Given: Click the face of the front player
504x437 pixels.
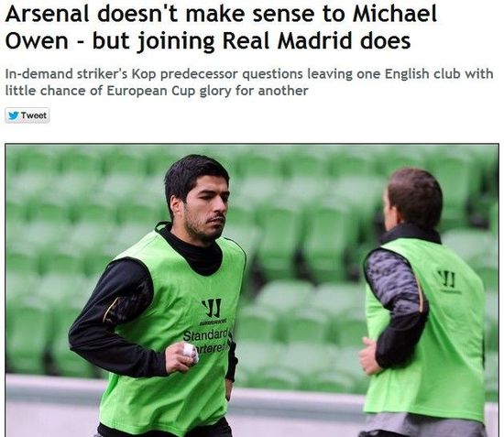Looking at the screenshot, I should pos(203,205).
